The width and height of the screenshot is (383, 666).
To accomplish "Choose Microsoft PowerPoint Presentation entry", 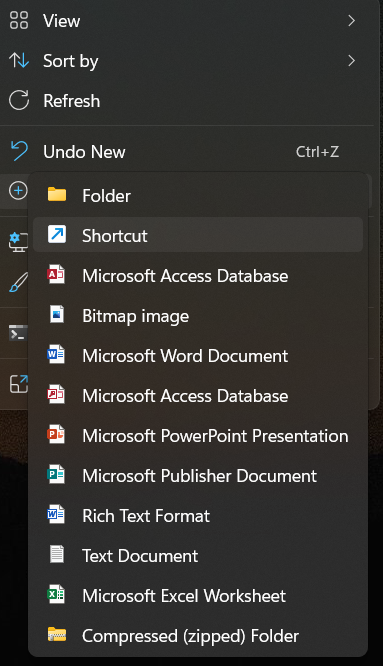I will [198, 436].
